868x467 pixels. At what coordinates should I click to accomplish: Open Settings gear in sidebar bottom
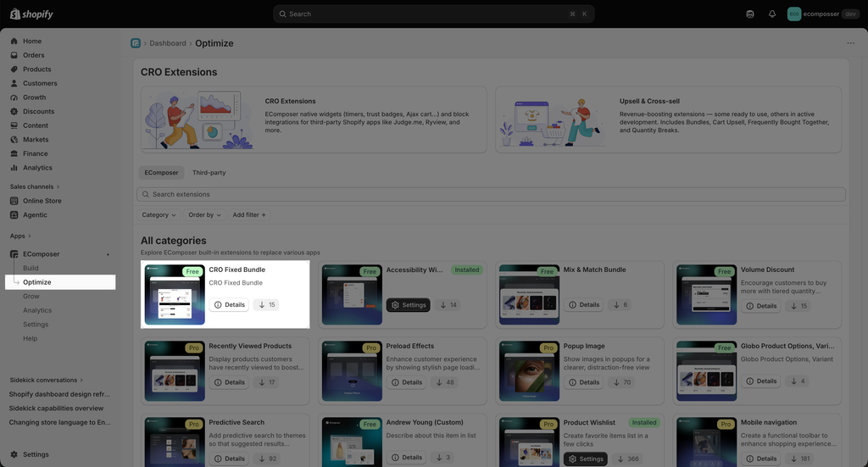coord(14,454)
